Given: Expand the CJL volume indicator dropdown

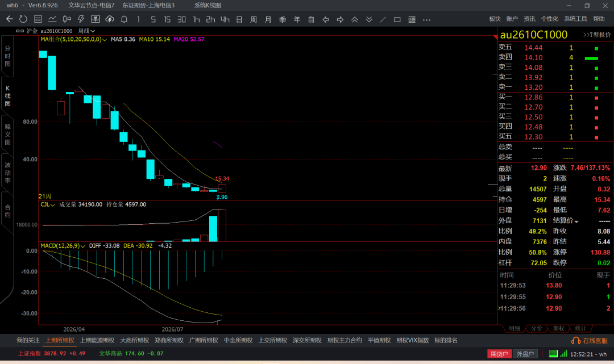Looking at the screenshot, I should (52, 205).
